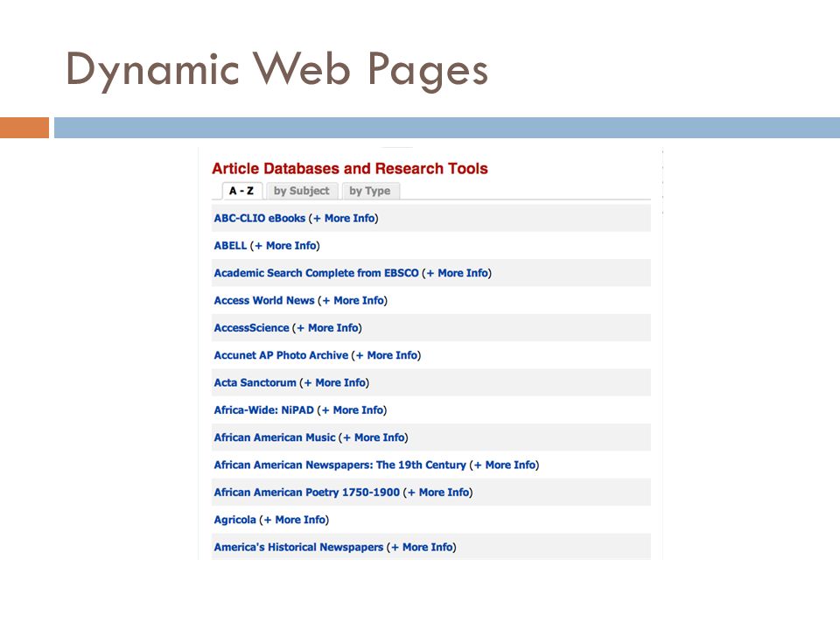Open the Agricola database link

tap(234, 520)
